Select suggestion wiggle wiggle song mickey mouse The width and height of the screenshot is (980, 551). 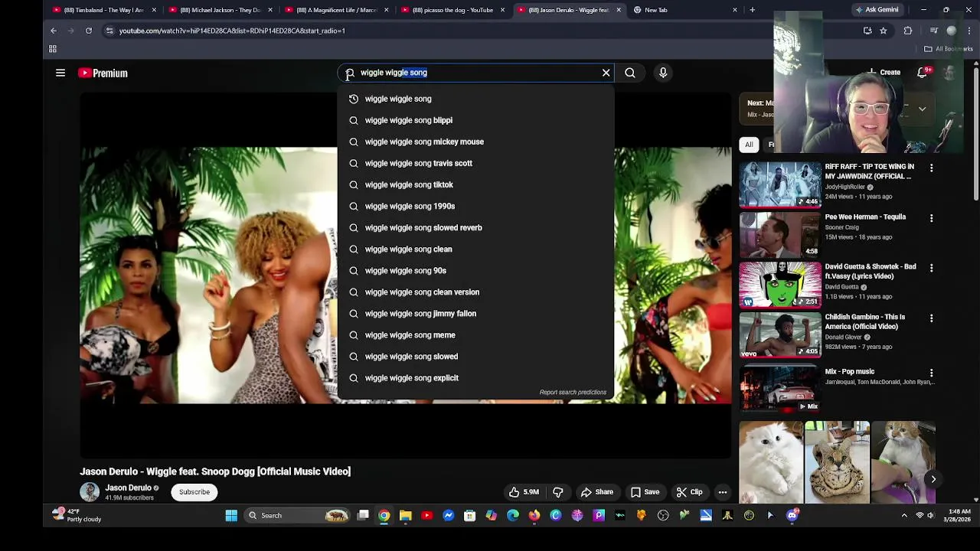click(475, 142)
